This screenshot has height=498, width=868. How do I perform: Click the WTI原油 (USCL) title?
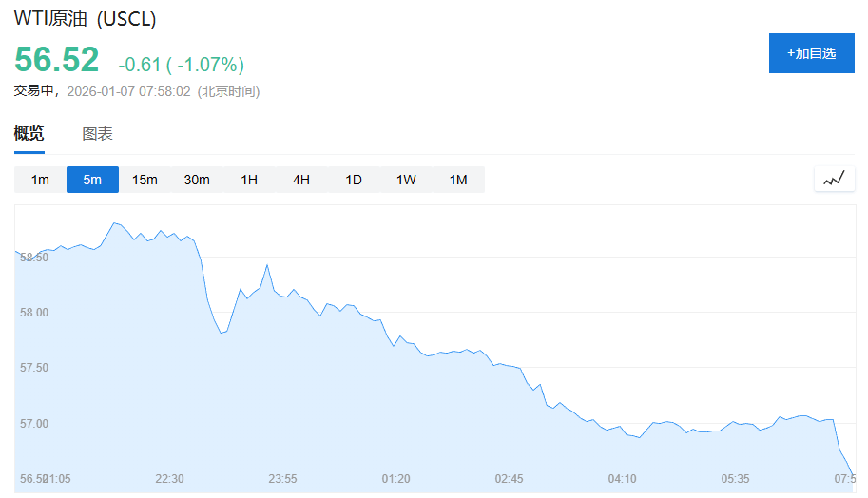click(x=86, y=19)
